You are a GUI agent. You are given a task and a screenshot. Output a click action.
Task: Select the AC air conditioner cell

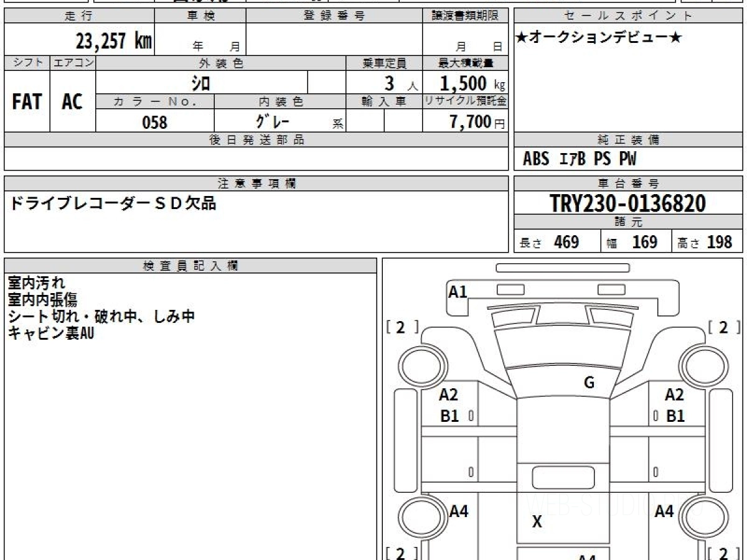point(73,101)
